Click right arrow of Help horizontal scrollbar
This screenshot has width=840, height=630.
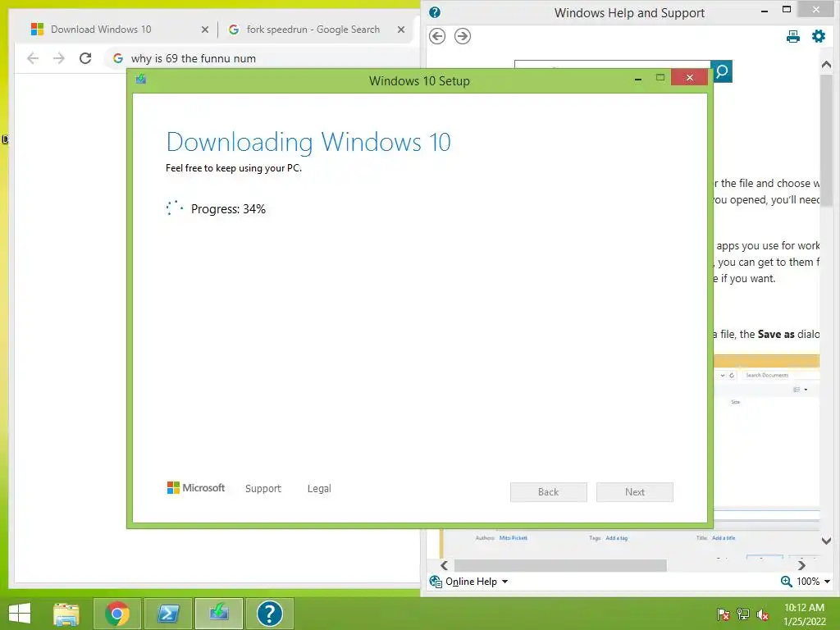pyautogui.click(x=801, y=565)
